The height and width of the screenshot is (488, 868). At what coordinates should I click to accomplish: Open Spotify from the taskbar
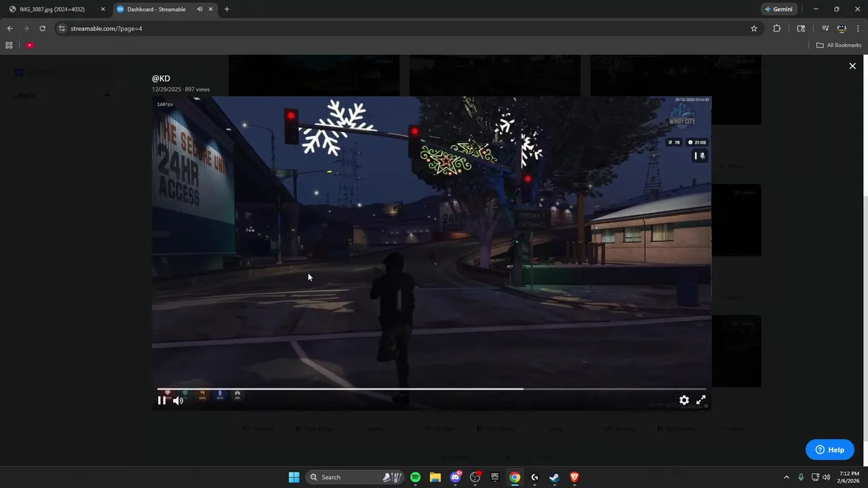point(415,477)
